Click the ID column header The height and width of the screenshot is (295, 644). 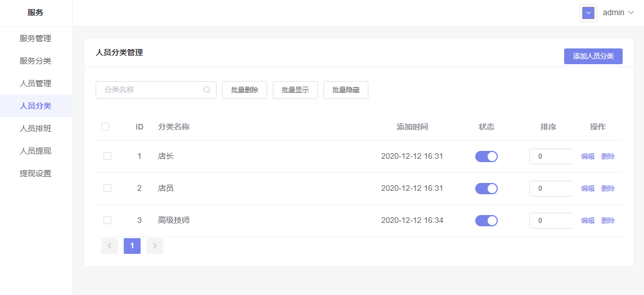(x=139, y=127)
